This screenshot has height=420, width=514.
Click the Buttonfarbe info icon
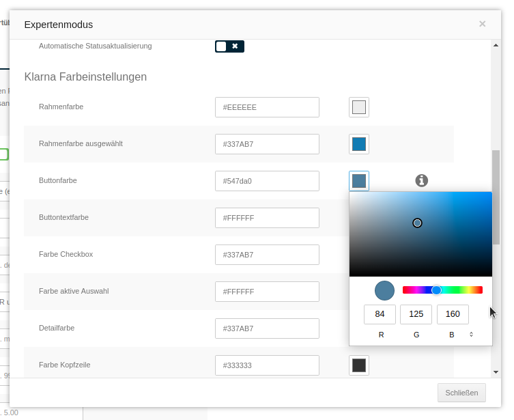[422, 180]
